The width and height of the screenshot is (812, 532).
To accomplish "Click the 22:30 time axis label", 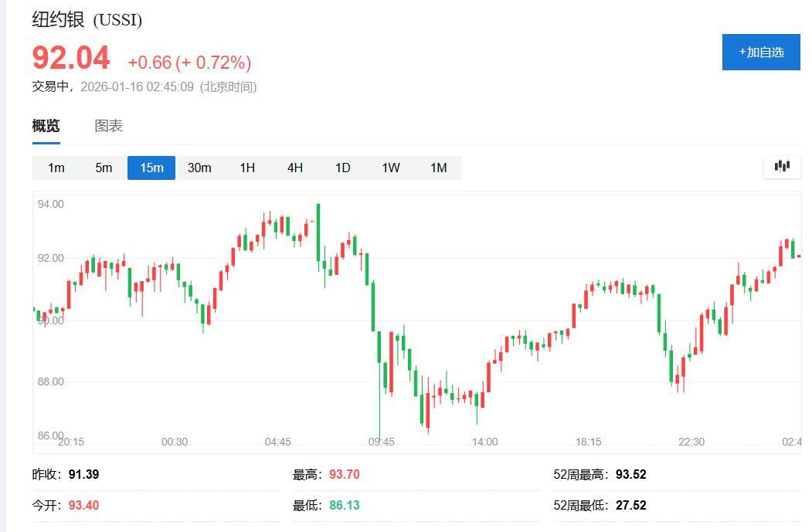I will pyautogui.click(x=691, y=442).
